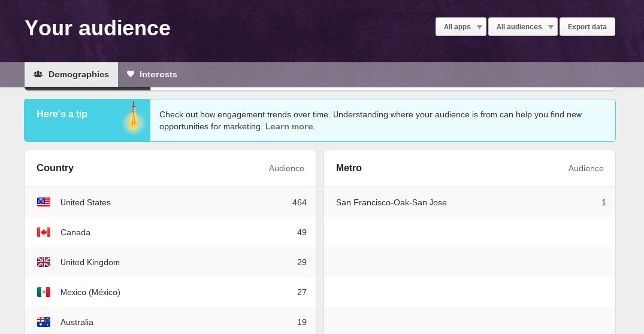Click the Audience column header in Country table

click(286, 168)
